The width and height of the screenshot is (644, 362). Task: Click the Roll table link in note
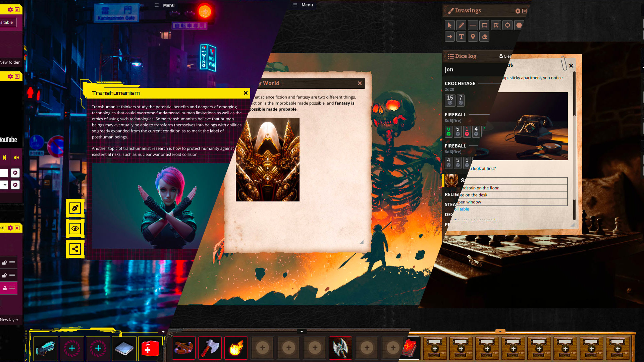(x=462, y=209)
